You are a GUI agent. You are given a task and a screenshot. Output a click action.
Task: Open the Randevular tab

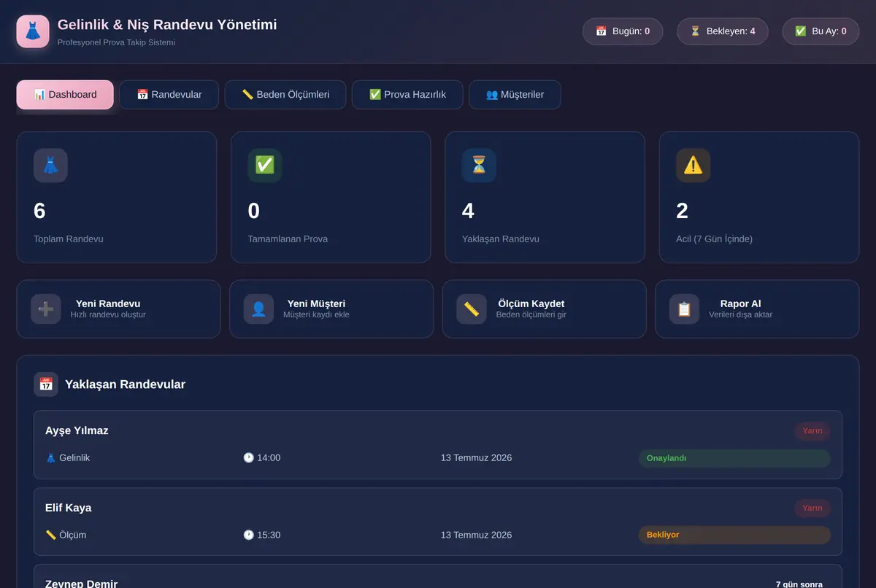(169, 95)
